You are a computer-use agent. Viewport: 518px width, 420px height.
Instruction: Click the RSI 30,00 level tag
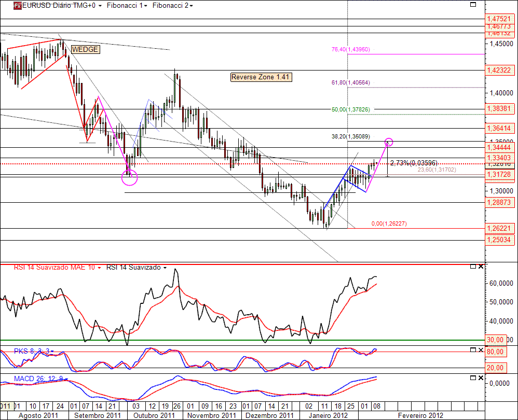(x=496, y=340)
